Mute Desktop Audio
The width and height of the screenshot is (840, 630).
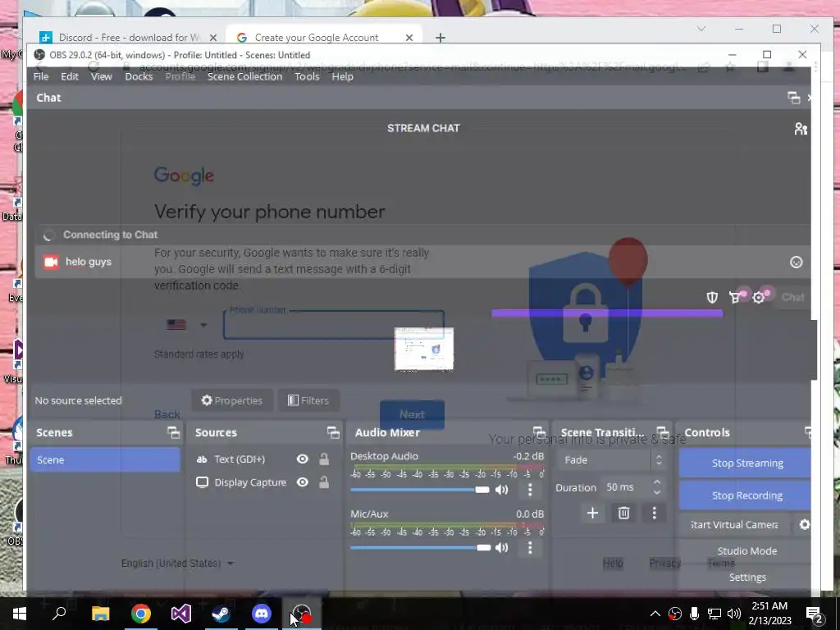click(502, 490)
